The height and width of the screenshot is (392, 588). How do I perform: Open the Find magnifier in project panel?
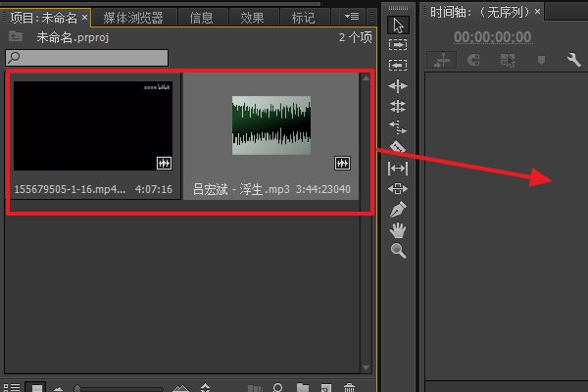pyautogui.click(x=278, y=387)
